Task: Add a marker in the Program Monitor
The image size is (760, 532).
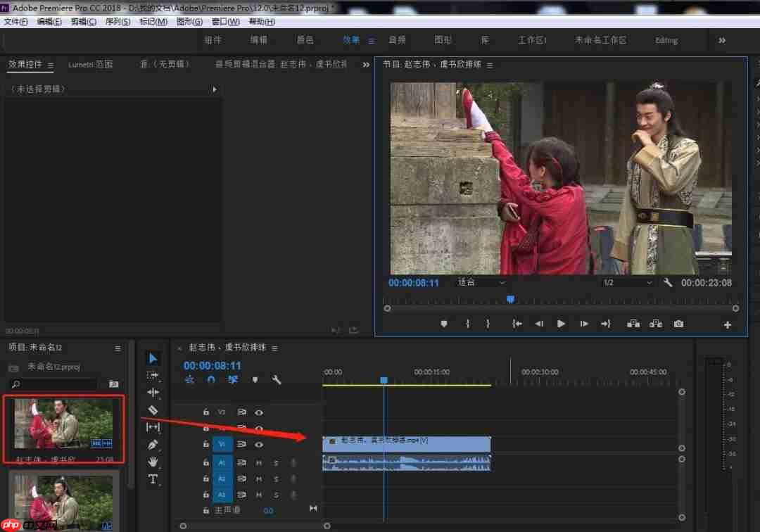Action: [x=443, y=323]
